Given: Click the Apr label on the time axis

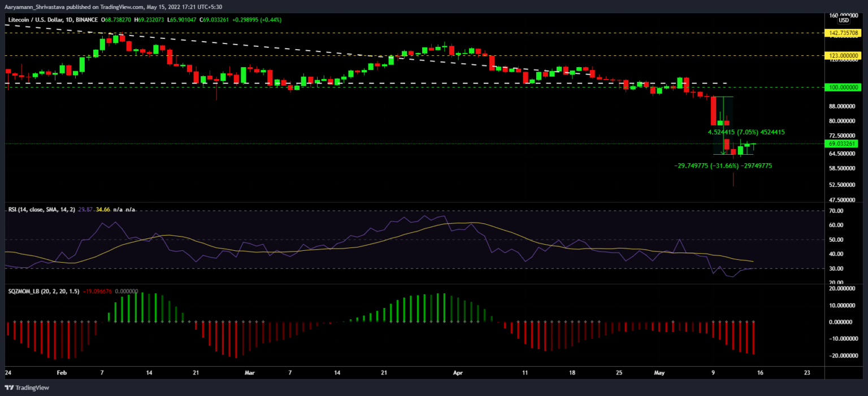Looking at the screenshot, I should pos(458,373).
